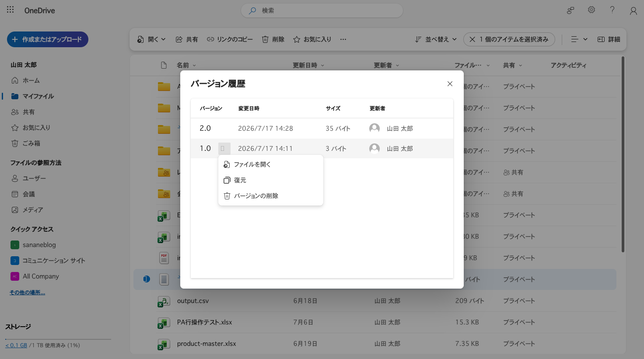Click リンクのコピー in toolbar
The height and width of the screenshot is (359, 644).
click(x=230, y=39)
